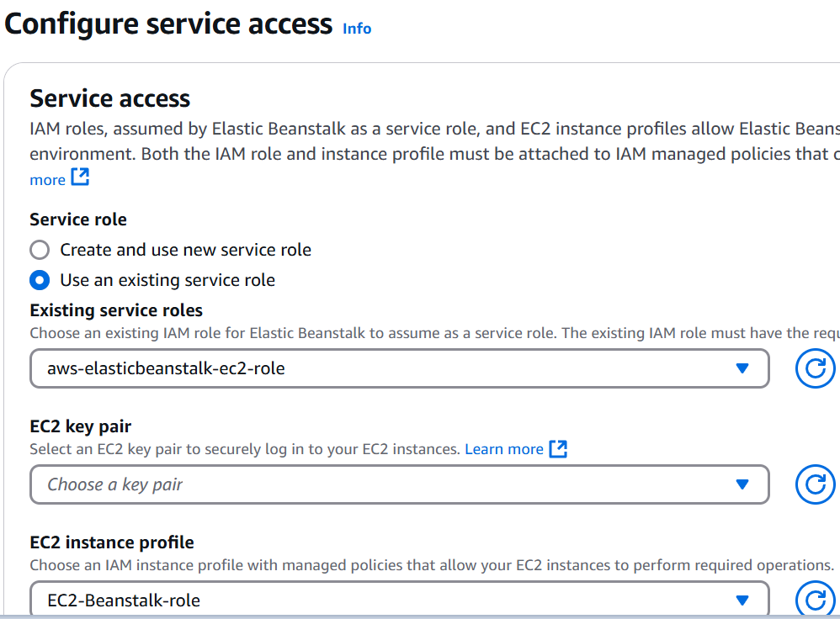
Task: Select Use an existing service role radio
Action: click(40, 280)
